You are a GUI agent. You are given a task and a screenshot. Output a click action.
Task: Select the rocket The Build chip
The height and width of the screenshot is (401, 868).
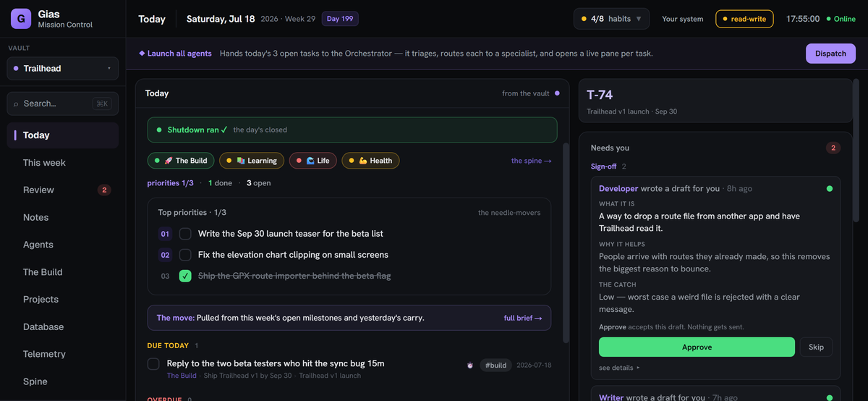[x=181, y=161]
